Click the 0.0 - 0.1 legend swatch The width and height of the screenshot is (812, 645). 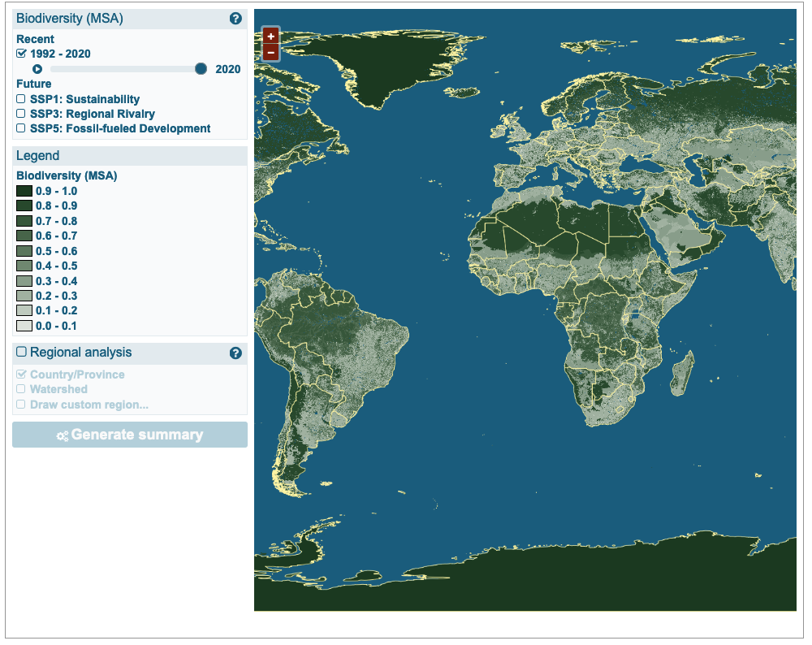tap(24, 326)
